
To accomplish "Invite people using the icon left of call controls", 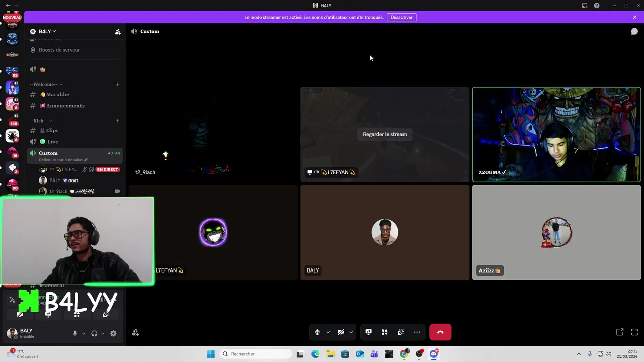I will click(135, 332).
